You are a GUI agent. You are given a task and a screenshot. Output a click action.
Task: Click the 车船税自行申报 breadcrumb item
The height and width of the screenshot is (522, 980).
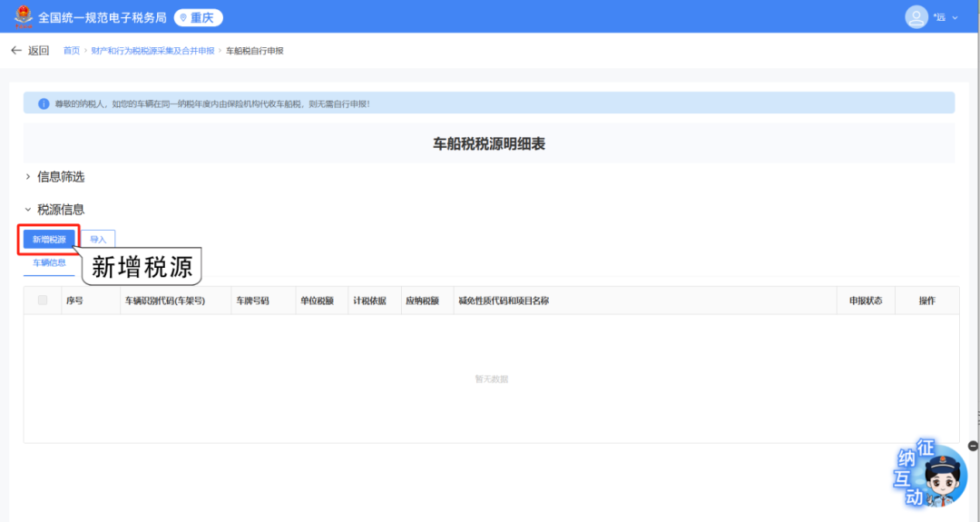(255, 51)
